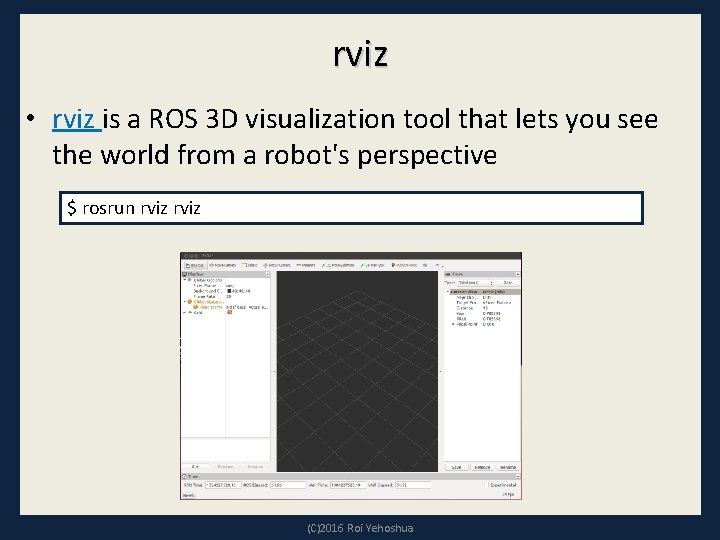Select the Publish Point tool

tap(405, 265)
